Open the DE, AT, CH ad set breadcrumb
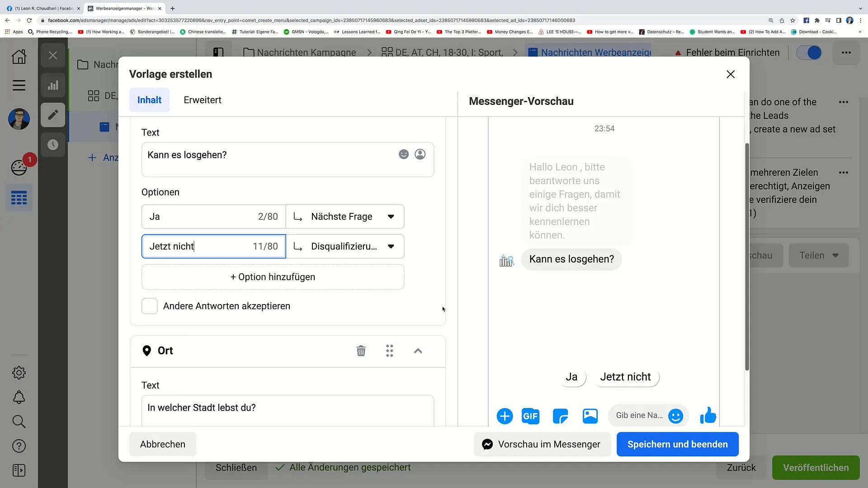This screenshot has height=488, width=868. (x=442, y=52)
